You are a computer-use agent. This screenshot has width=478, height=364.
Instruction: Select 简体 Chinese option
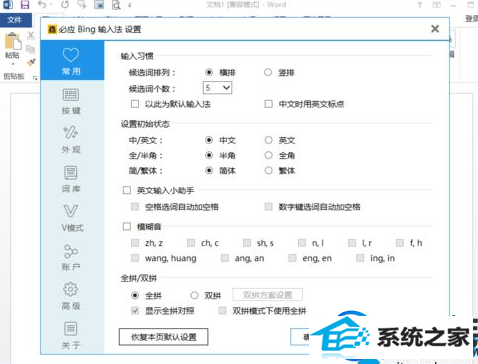click(209, 171)
